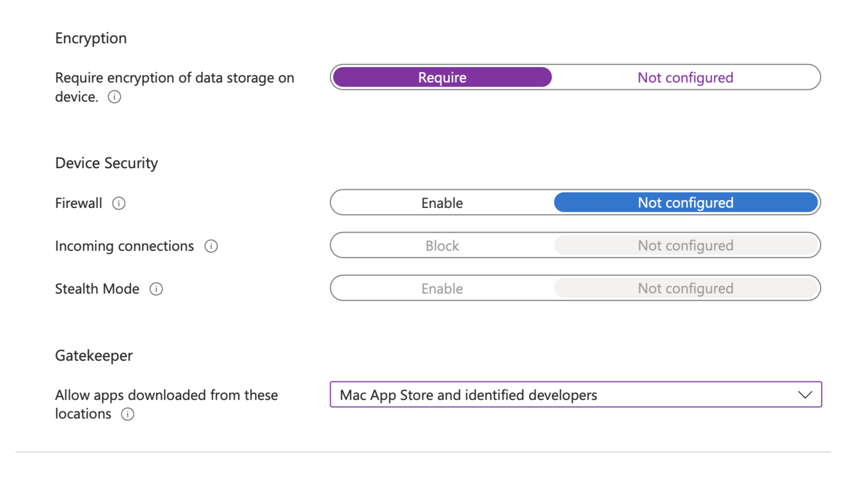Screen dimensions: 868x477
Task: Show info for Incoming connections
Action: pyautogui.click(x=211, y=246)
